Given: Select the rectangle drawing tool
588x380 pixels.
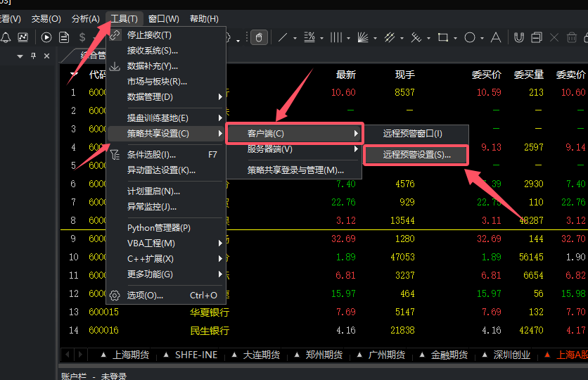Looking at the screenshot, I should pyautogui.click(x=443, y=37).
